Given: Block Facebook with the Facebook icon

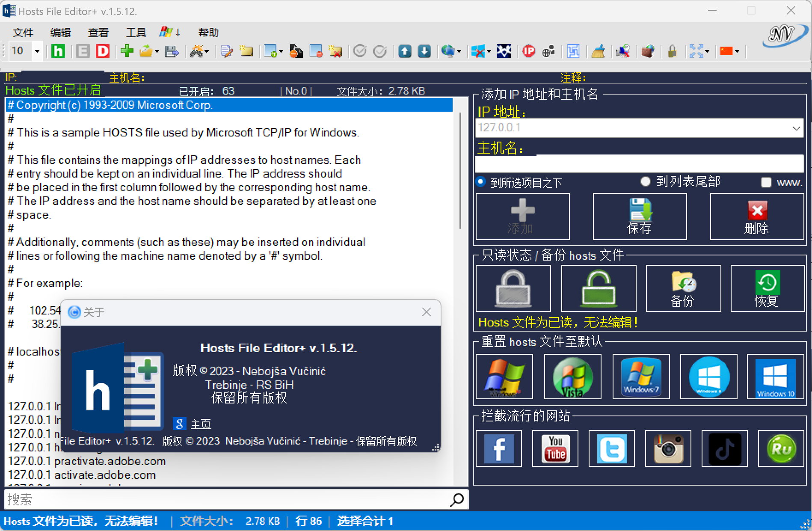Looking at the screenshot, I should (x=499, y=448).
